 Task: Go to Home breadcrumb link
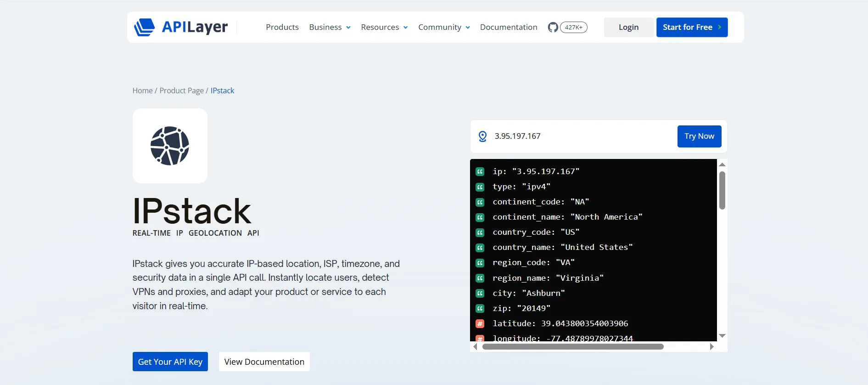click(x=142, y=91)
